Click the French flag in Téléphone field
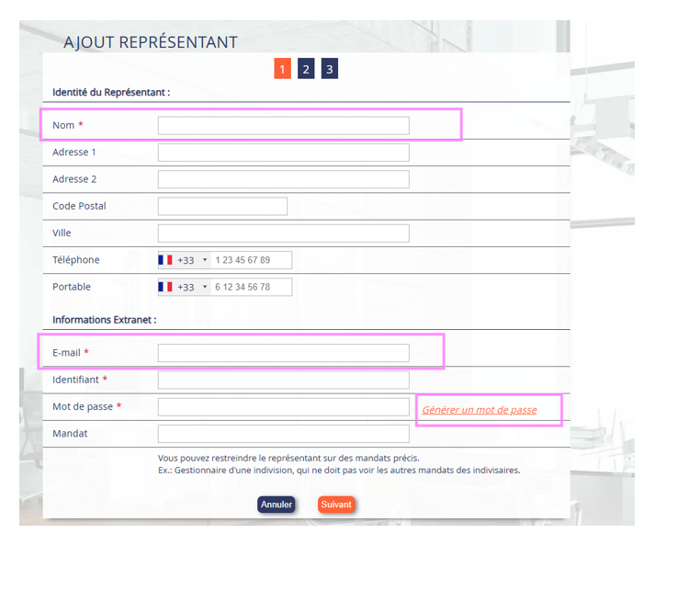700x602 pixels. point(165,260)
